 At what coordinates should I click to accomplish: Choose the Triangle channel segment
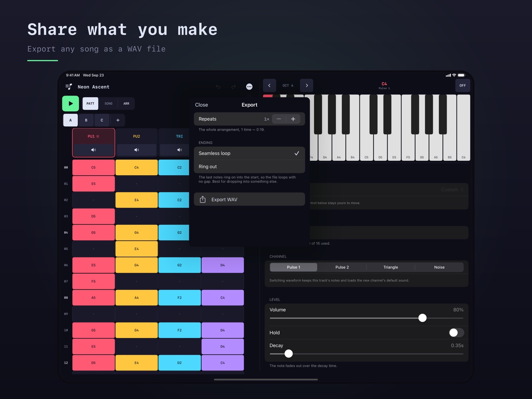[391, 267]
